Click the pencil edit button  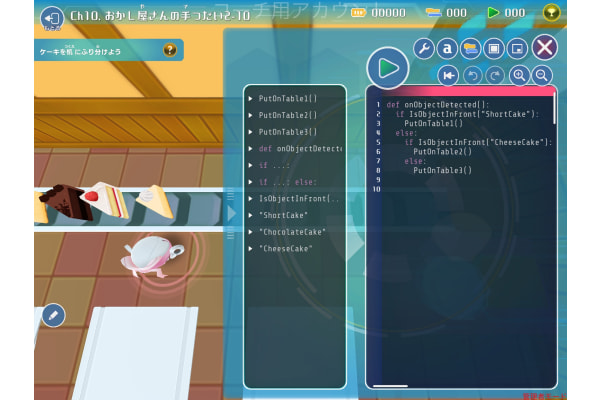coord(53,316)
